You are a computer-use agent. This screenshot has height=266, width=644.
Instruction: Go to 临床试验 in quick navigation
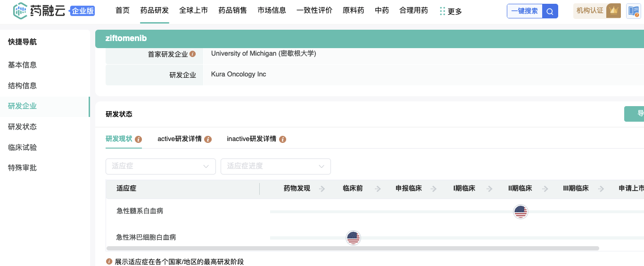[x=22, y=147]
